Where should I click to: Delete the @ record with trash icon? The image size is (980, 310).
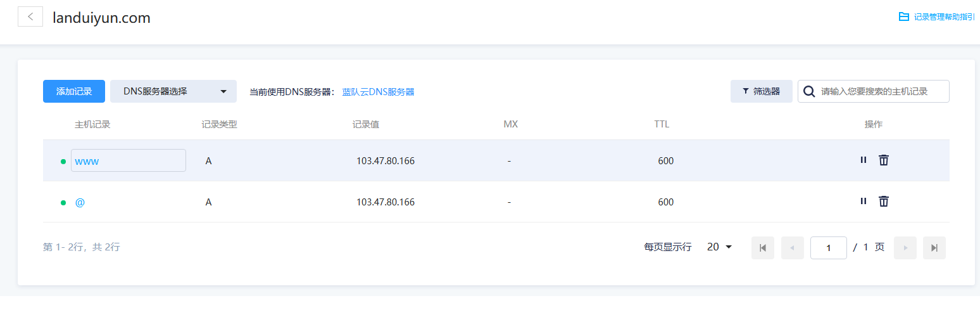(x=884, y=202)
